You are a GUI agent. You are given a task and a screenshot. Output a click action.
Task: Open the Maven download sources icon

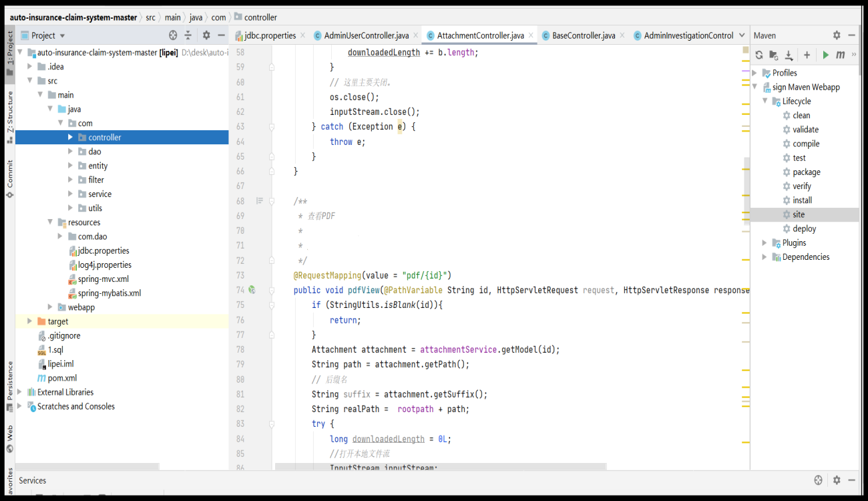tap(789, 55)
